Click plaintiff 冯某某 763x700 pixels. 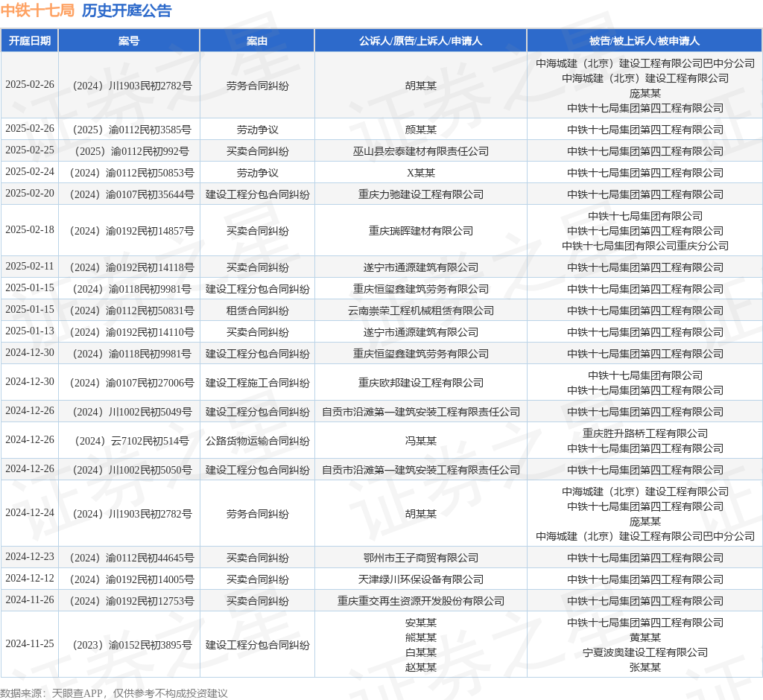(x=421, y=441)
